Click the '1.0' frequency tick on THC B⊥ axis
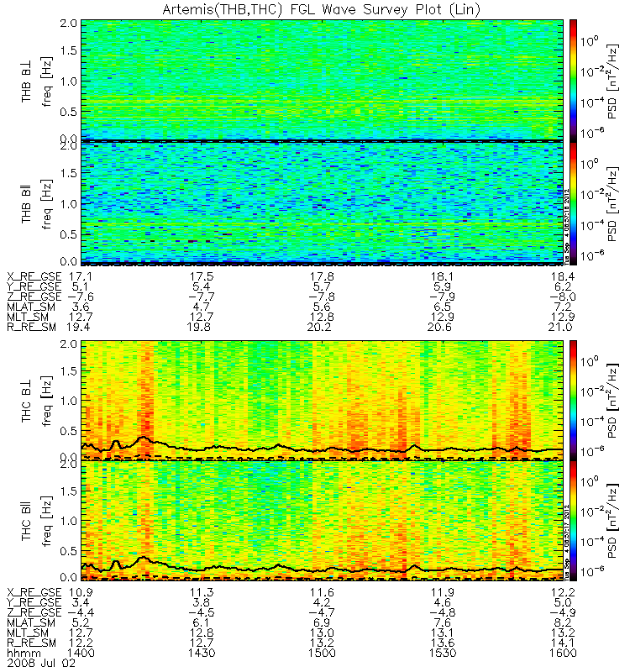630x672 pixels. click(x=69, y=402)
